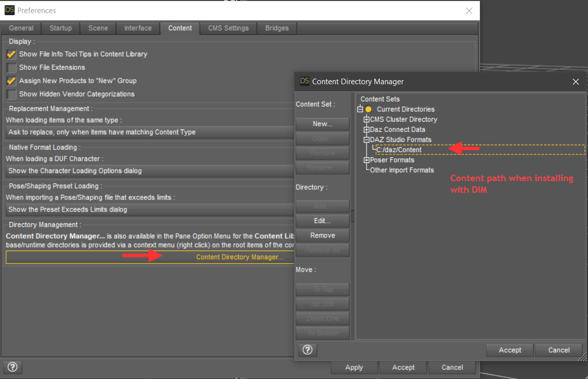The height and width of the screenshot is (379, 588).
Task: Click the yellow dot beside Current Directories
Action: point(369,110)
